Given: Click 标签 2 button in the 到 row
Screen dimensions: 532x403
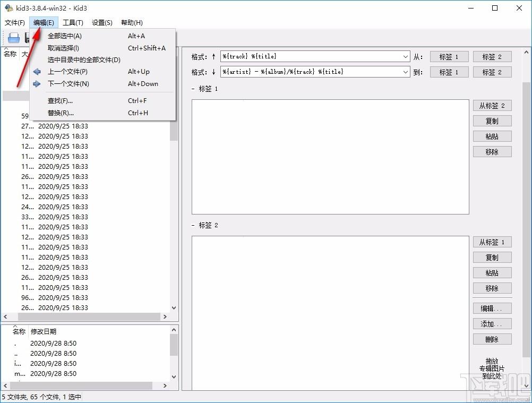Looking at the screenshot, I should tap(492, 72).
